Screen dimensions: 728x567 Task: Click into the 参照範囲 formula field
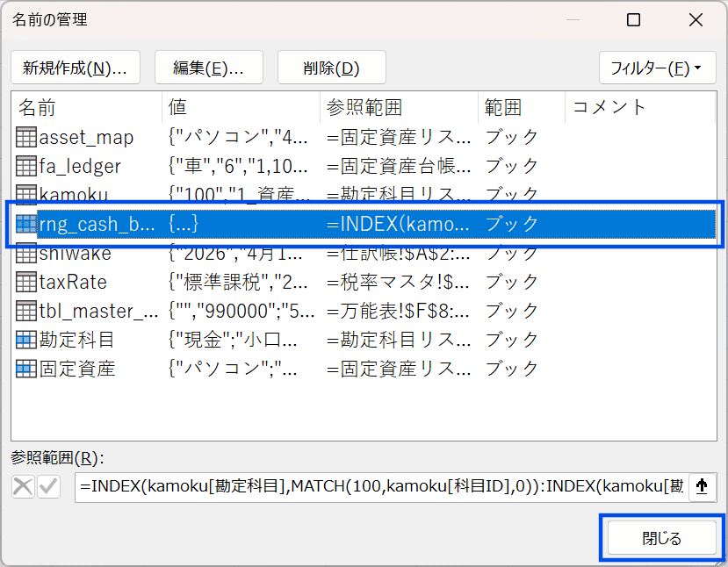(x=382, y=486)
